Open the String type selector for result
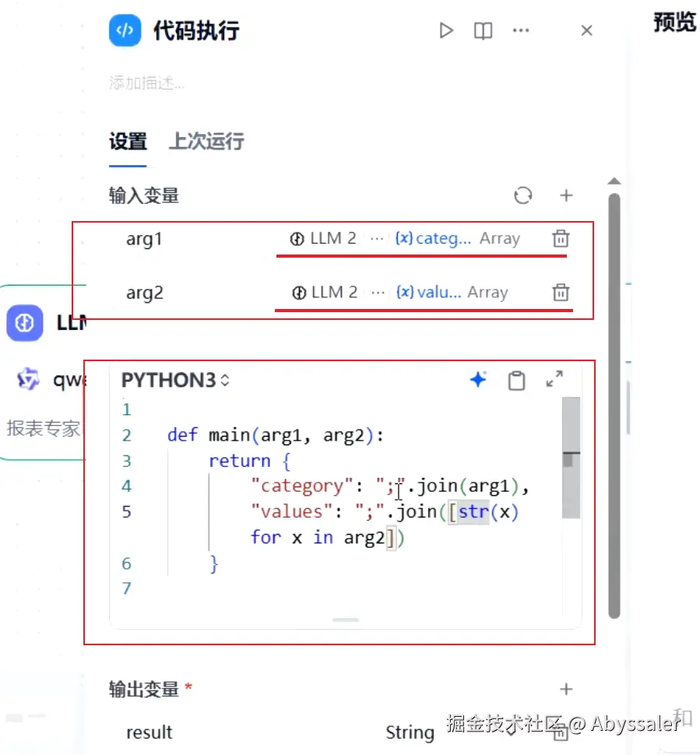700x755 pixels. click(410, 732)
